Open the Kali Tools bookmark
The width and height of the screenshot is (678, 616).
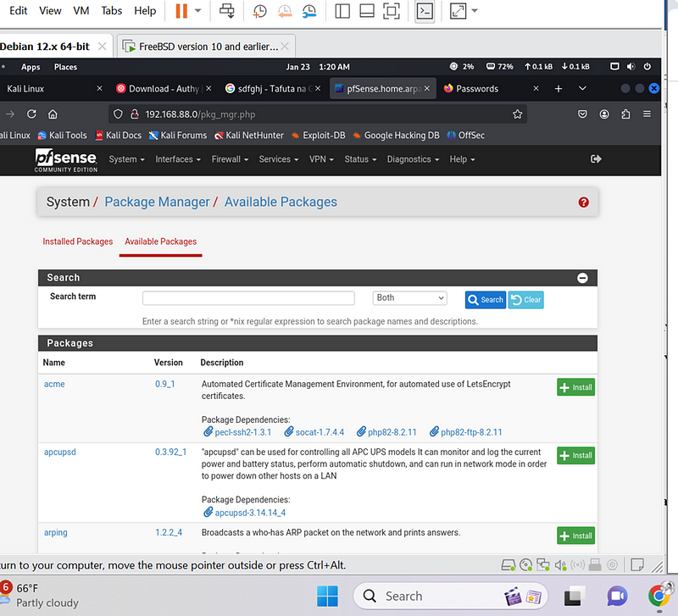click(62, 136)
